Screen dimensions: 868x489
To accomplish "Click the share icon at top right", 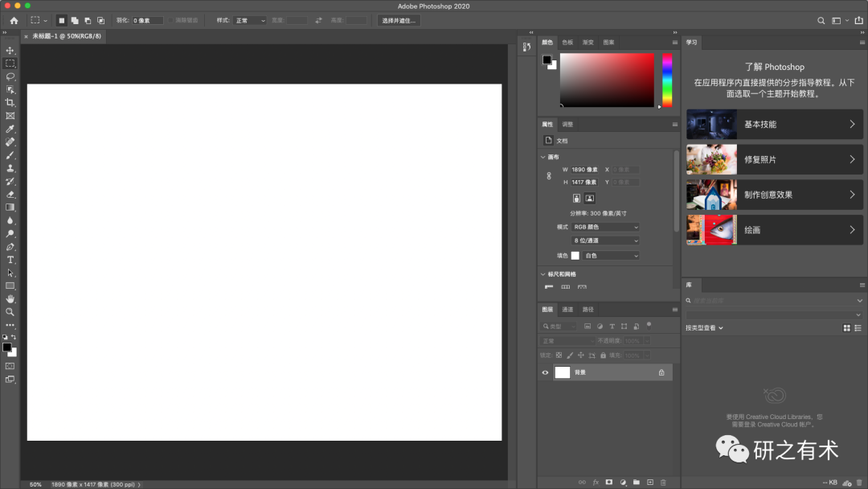I will pos(858,20).
